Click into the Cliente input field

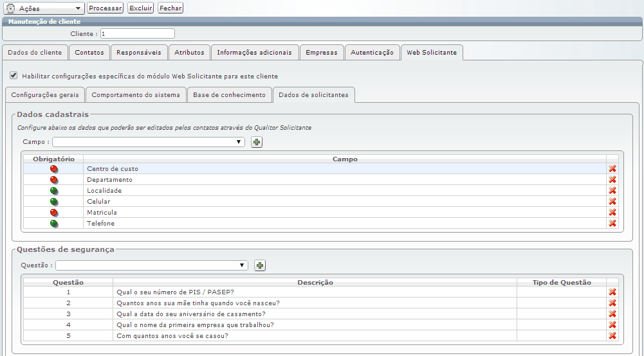point(137,33)
